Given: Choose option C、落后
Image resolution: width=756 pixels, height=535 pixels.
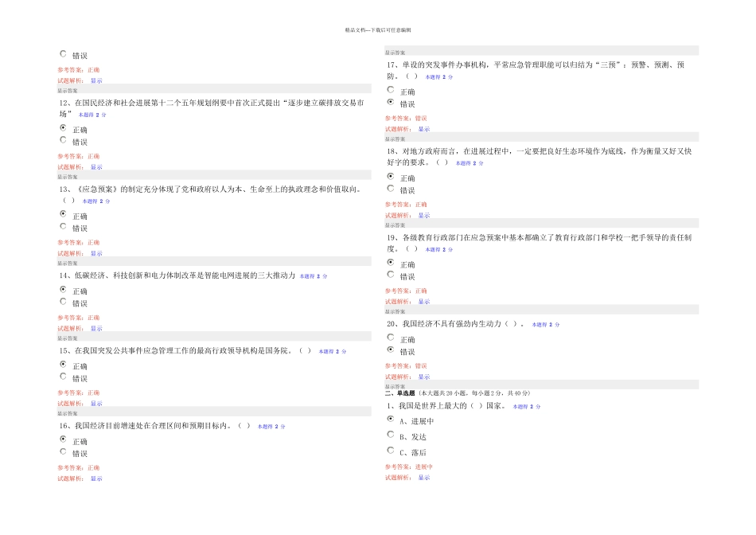Looking at the screenshot, I should click(391, 450).
